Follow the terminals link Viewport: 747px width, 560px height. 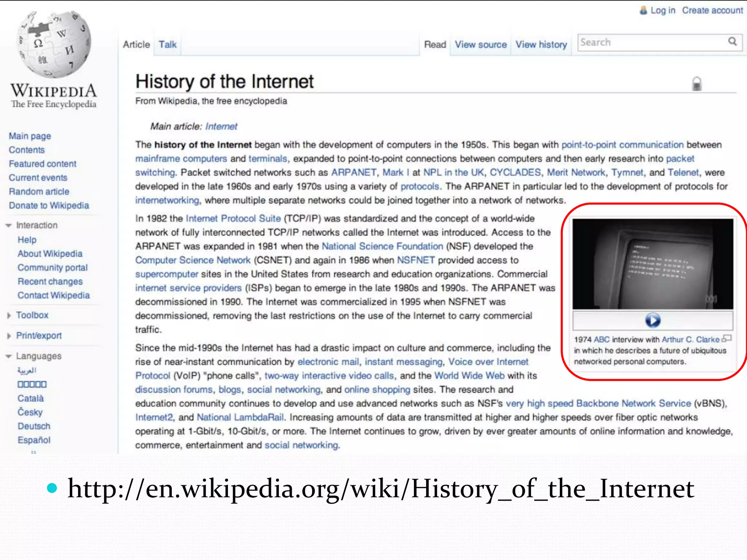pos(268,159)
